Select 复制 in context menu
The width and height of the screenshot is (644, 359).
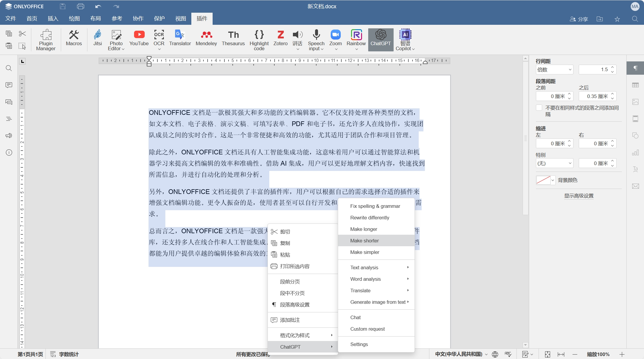303,243
